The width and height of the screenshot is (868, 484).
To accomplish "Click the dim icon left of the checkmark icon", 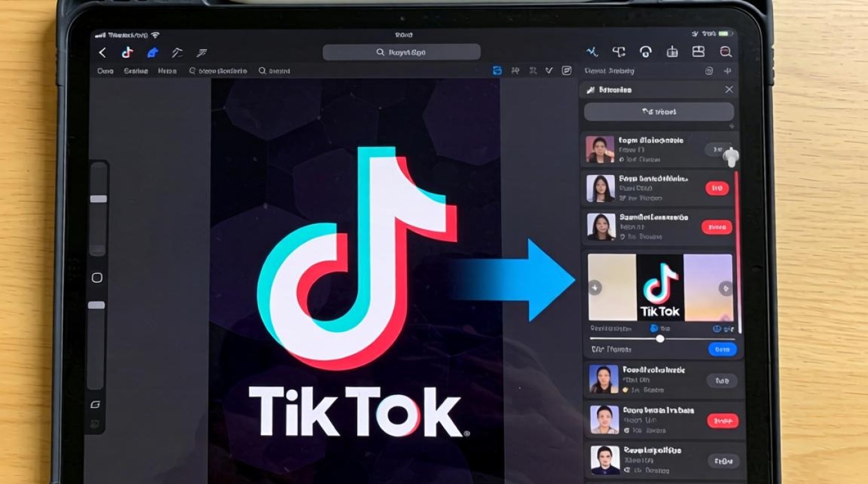I will coord(533,71).
